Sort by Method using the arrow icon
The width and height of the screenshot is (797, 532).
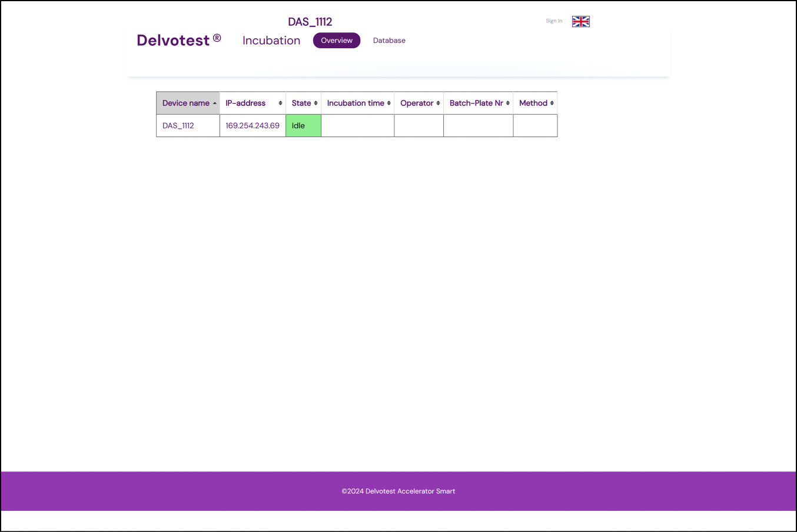point(552,104)
